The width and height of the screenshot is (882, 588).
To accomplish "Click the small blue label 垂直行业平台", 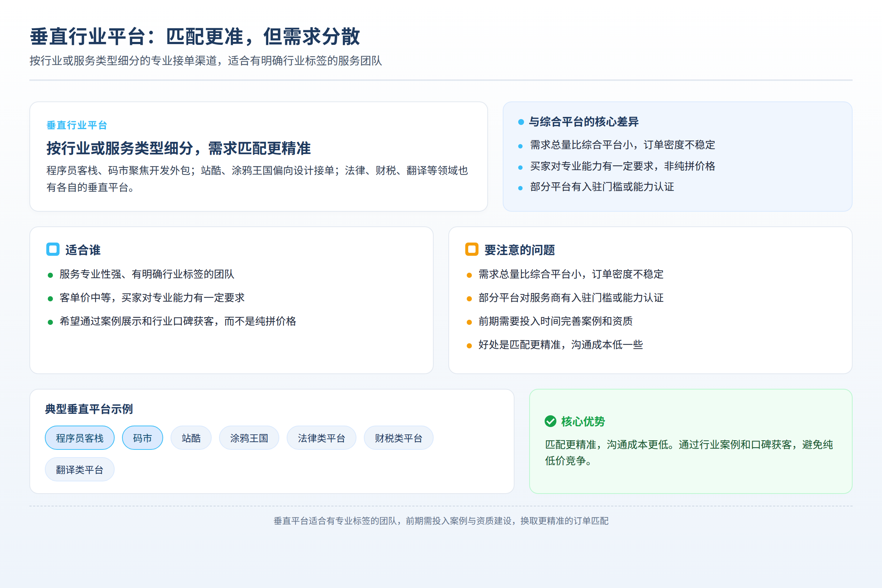I will click(x=77, y=125).
